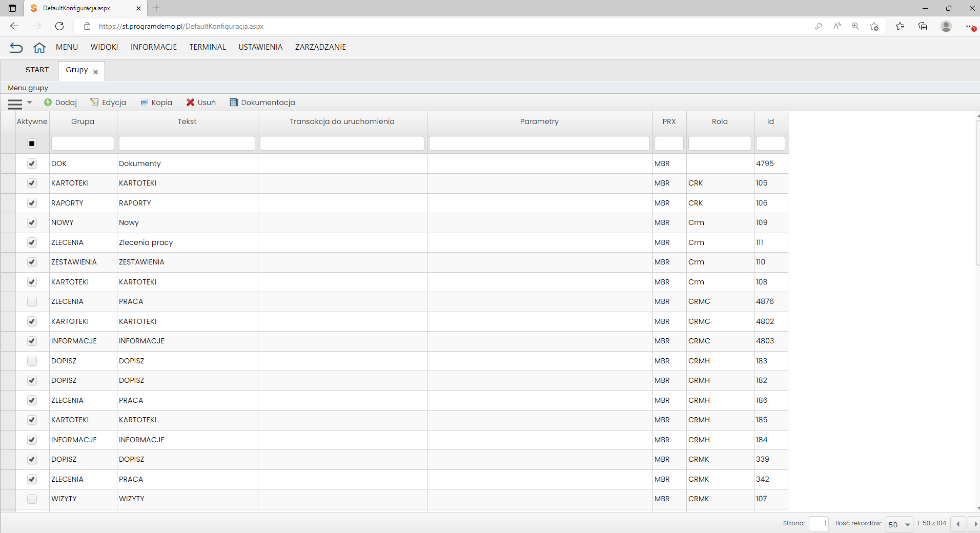Image resolution: width=980 pixels, height=533 pixels.
Task: Toggle Aktywne checkbox for WIZYTY row
Action: tap(32, 499)
